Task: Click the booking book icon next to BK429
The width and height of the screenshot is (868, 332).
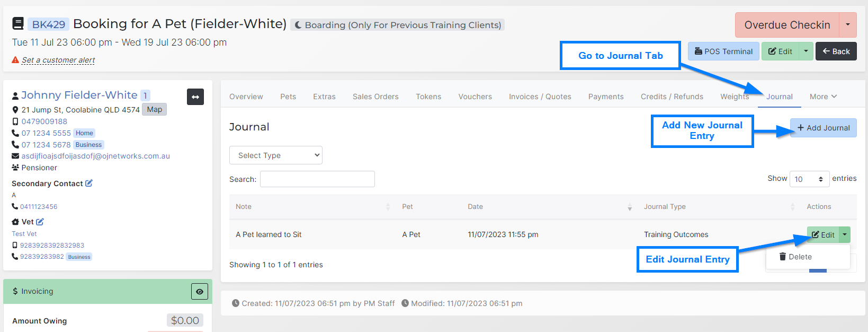Action: tap(18, 24)
